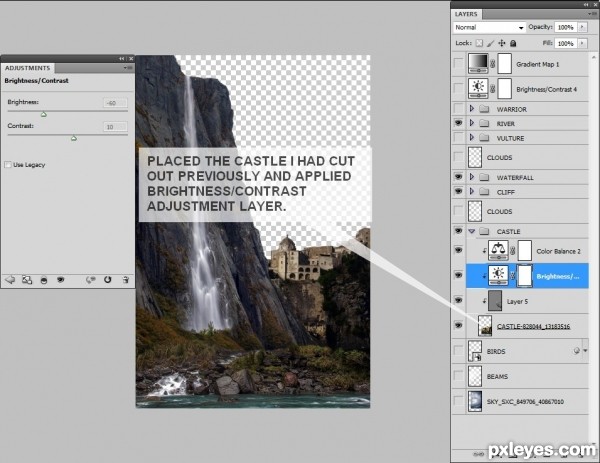The width and height of the screenshot is (600, 463).
Task: Select the BIRDS layer name
Action: tap(496, 351)
